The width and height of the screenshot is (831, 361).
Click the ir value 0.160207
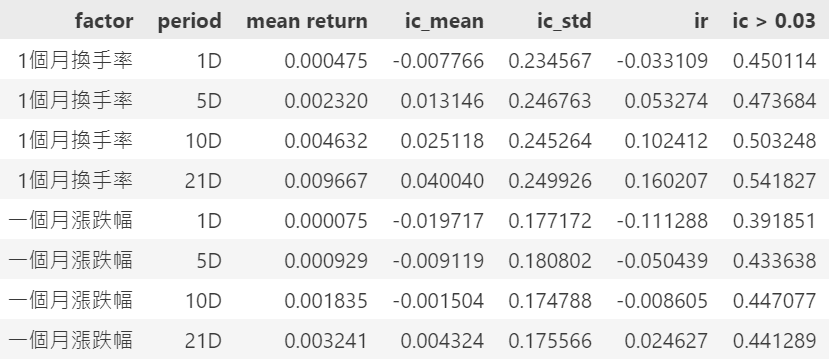pyautogui.click(x=666, y=181)
